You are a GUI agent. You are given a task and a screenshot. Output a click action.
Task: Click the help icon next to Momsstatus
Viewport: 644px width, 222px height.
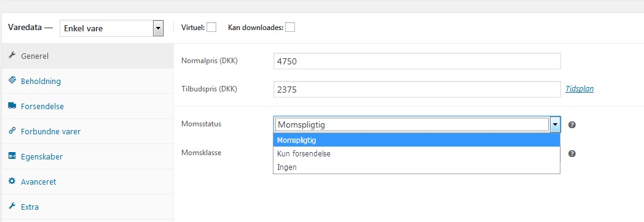point(571,124)
